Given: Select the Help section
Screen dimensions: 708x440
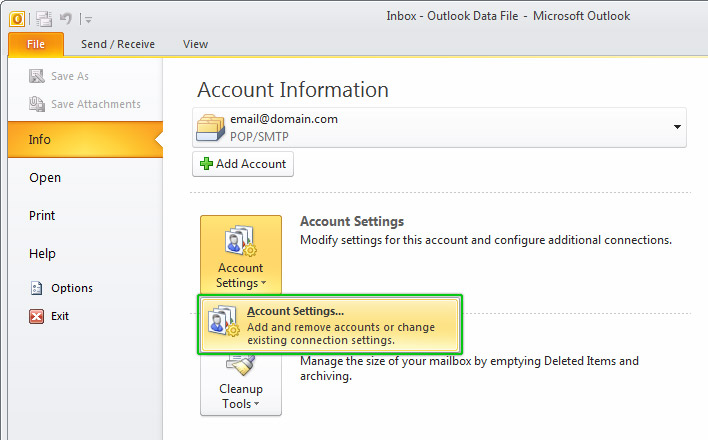Looking at the screenshot, I should pos(42,253).
